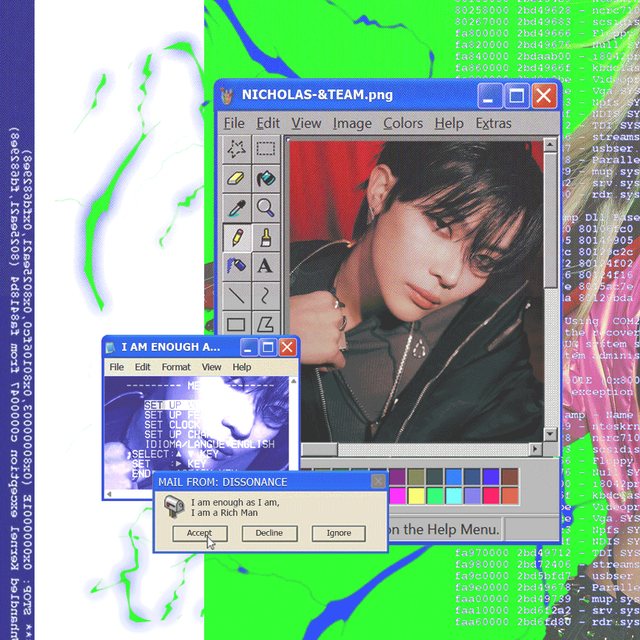Close the MAIL FROM: DISSONANCE dialog
The image size is (640, 640).
tap(378, 482)
